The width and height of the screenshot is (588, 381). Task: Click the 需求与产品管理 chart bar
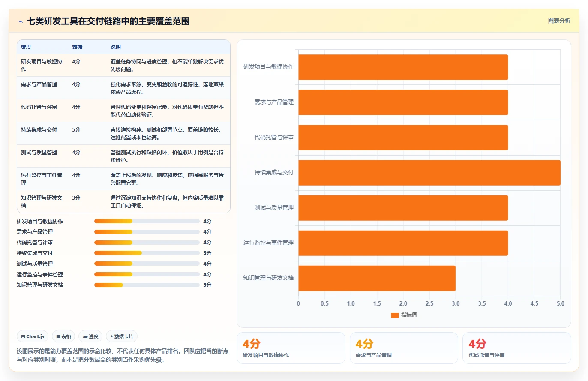pos(403,102)
